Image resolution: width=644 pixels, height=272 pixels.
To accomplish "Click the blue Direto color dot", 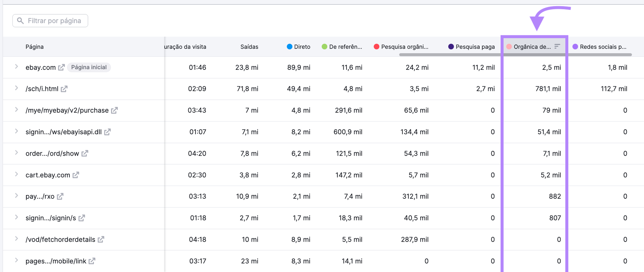I will coord(289,47).
